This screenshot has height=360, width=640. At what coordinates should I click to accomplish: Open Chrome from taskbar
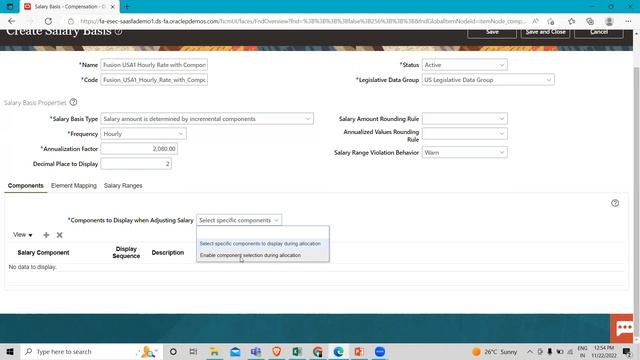pyautogui.click(x=318, y=351)
